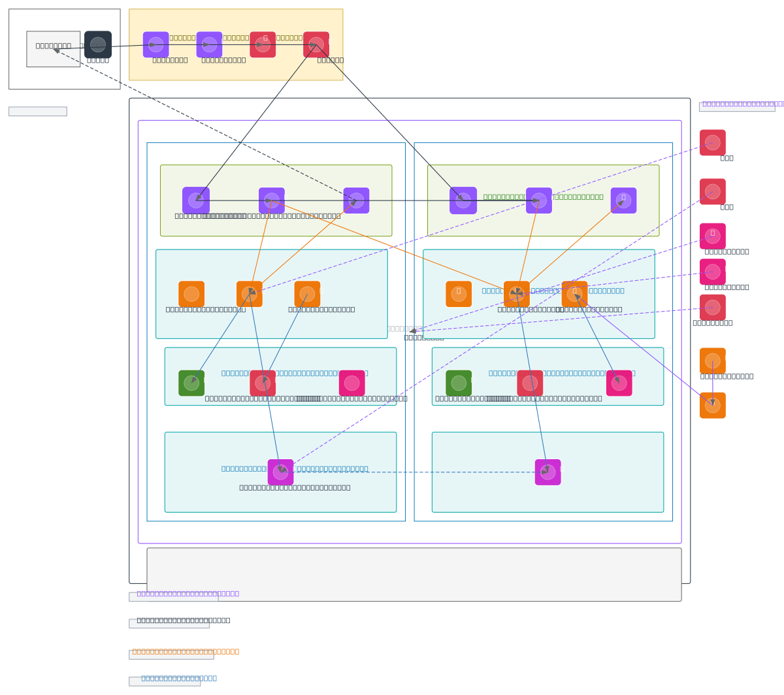
Task: Select the last red icon in the yellow banner
Action: point(316,44)
